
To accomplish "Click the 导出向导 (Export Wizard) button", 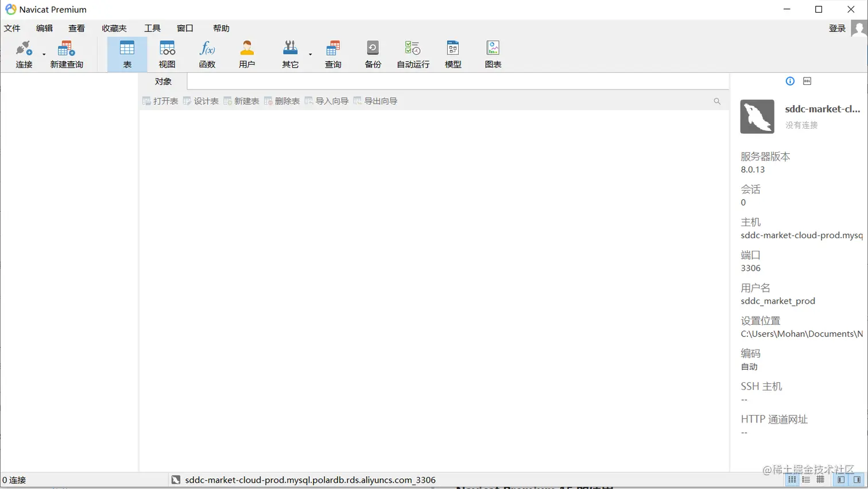I will (x=375, y=101).
